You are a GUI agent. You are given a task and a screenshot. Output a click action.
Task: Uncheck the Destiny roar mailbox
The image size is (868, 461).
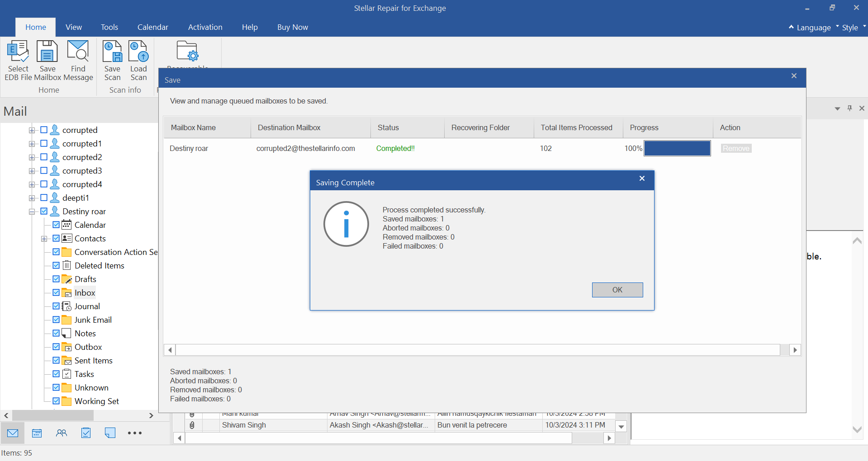(44, 211)
